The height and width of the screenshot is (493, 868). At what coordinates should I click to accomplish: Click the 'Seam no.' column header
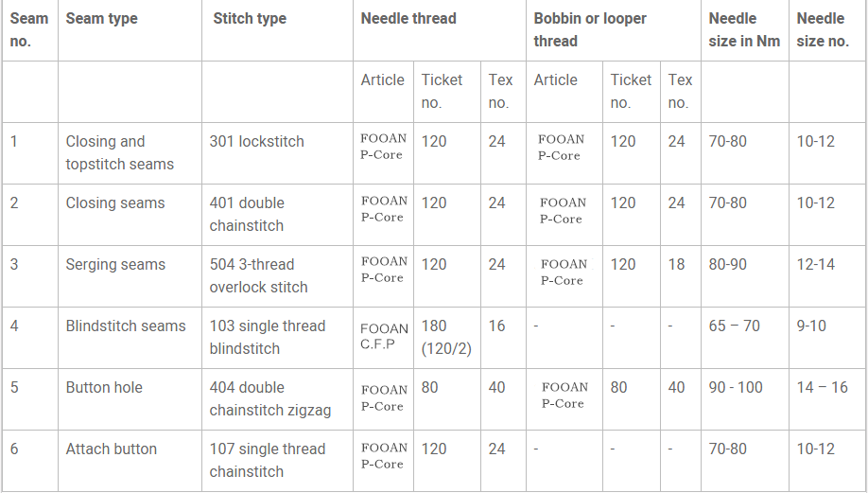pyautogui.click(x=30, y=30)
